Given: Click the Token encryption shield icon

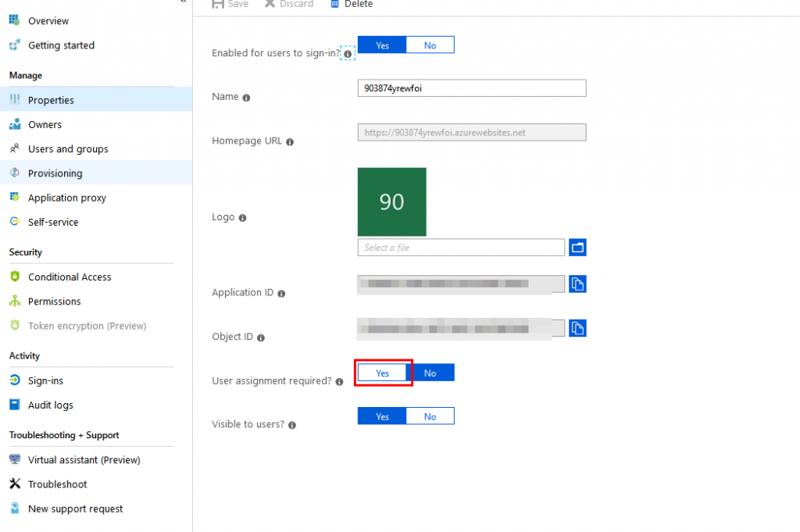Looking at the screenshot, I should pyautogui.click(x=14, y=325).
